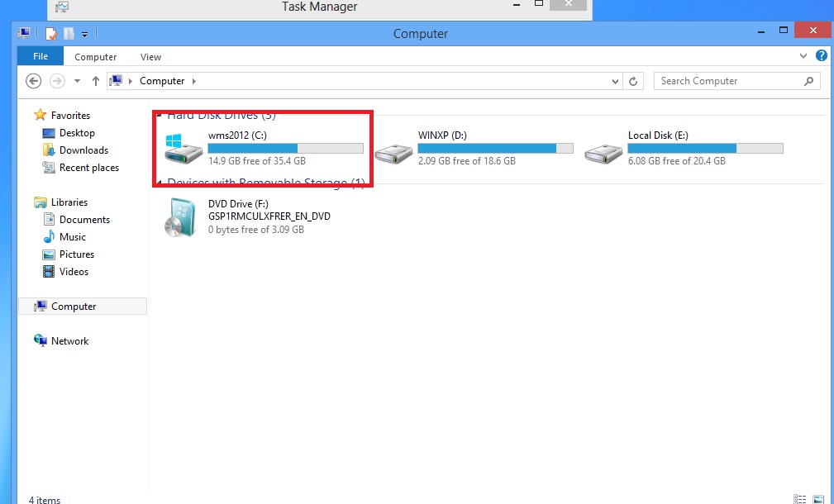Maximize the Task Manager window
This screenshot has width=834, height=504.
coord(538,4)
